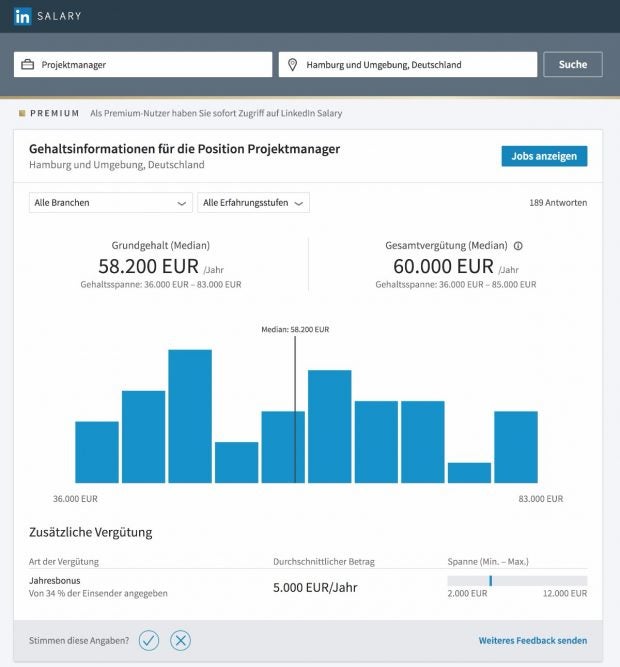Expand the Alle Erfahrungsstufen dropdown

[x=253, y=203]
